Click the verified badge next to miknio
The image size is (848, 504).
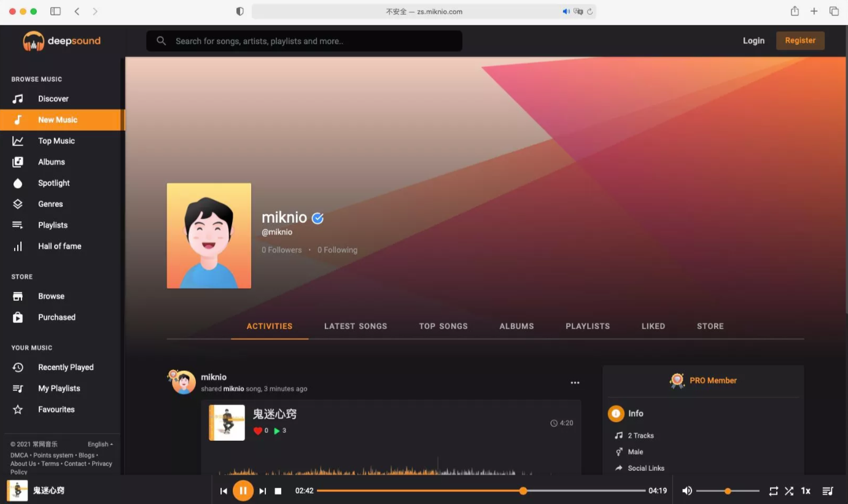point(317,218)
